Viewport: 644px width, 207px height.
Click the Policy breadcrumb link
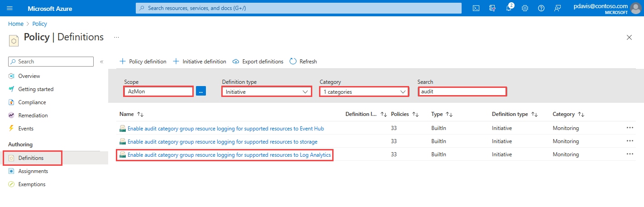[x=40, y=24]
